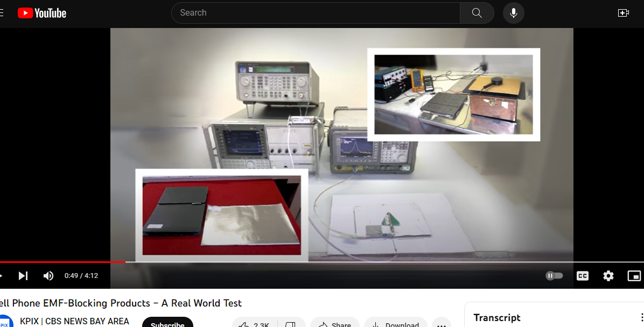Click the YouTube logo to go home
The width and height of the screenshot is (644, 327).
42,13
